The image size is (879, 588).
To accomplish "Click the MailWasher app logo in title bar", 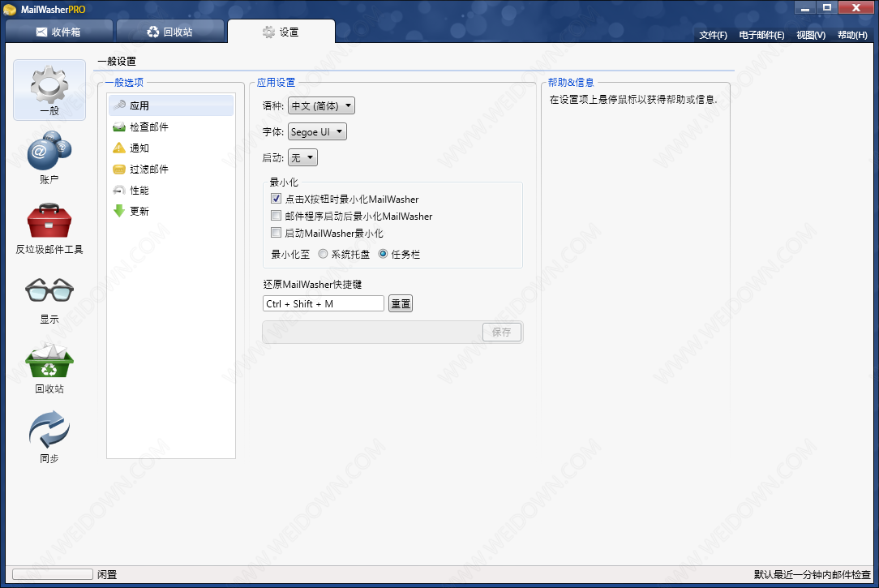I will (10, 10).
